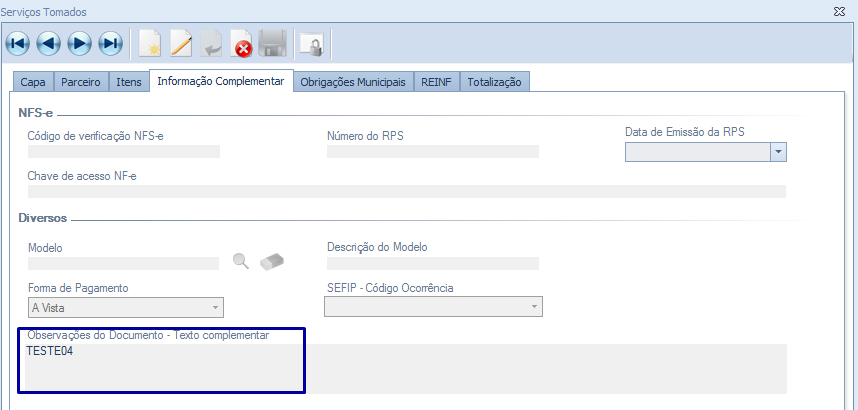Open the Data de Emissão da RPS date dropdown
858x410 pixels.
tap(778, 152)
